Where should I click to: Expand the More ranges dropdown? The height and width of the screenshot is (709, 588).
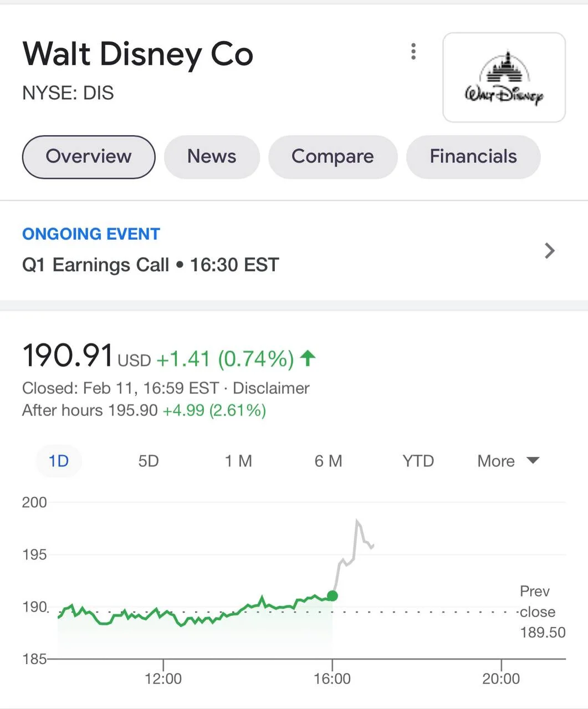pos(508,461)
